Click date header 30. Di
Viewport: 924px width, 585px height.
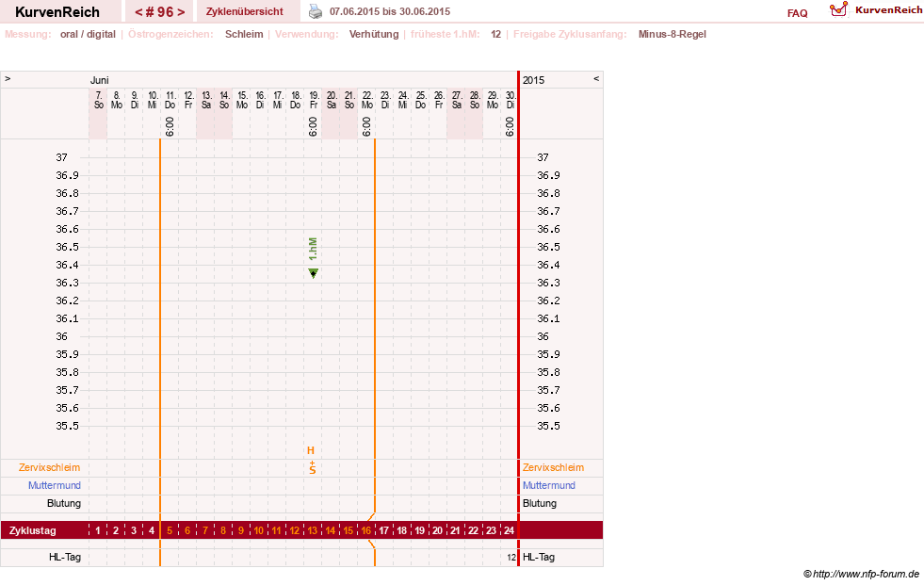(x=511, y=100)
